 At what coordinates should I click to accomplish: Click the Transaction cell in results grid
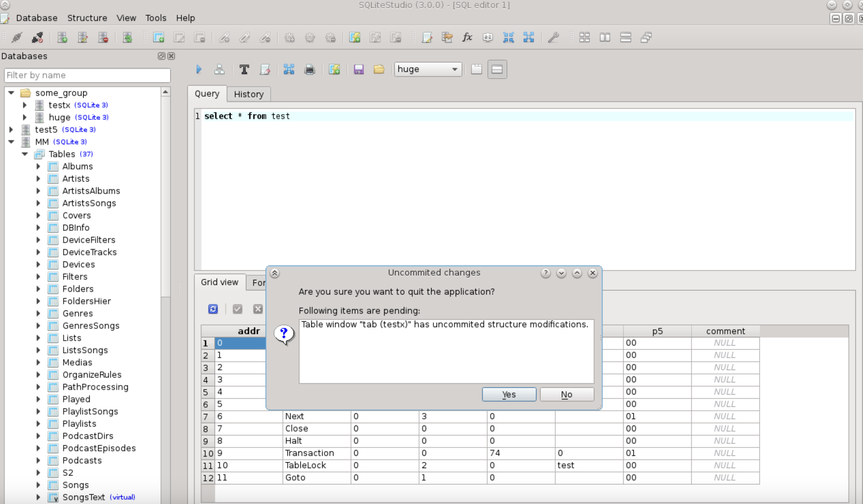(x=317, y=453)
